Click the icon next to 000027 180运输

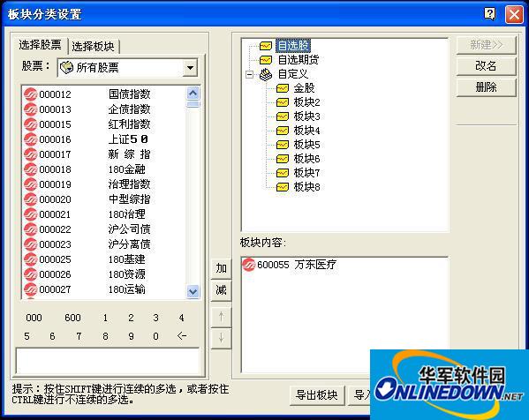coord(30,289)
